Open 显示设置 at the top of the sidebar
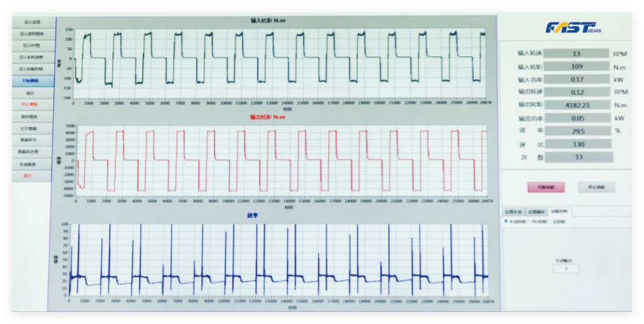 click(x=32, y=22)
